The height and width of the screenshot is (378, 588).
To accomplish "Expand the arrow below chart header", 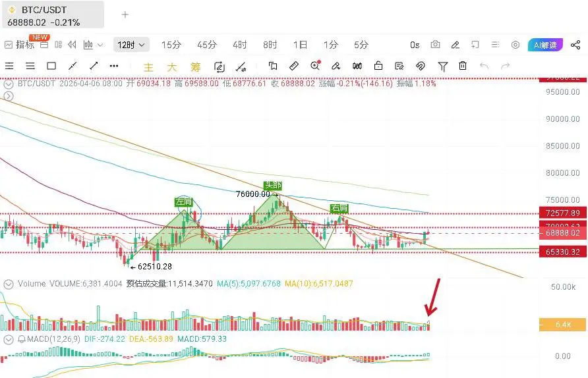I will pos(9,96).
